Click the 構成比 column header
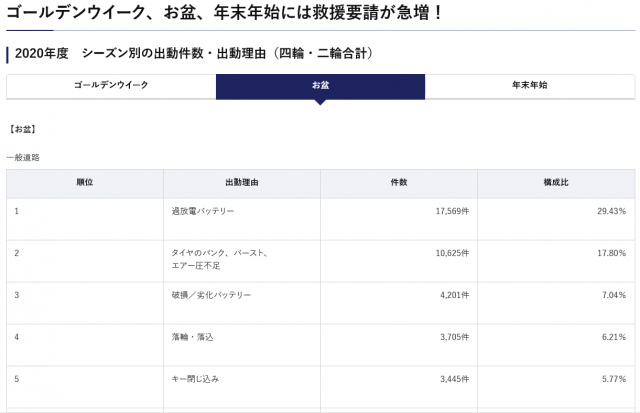The image size is (640, 413). point(555,183)
